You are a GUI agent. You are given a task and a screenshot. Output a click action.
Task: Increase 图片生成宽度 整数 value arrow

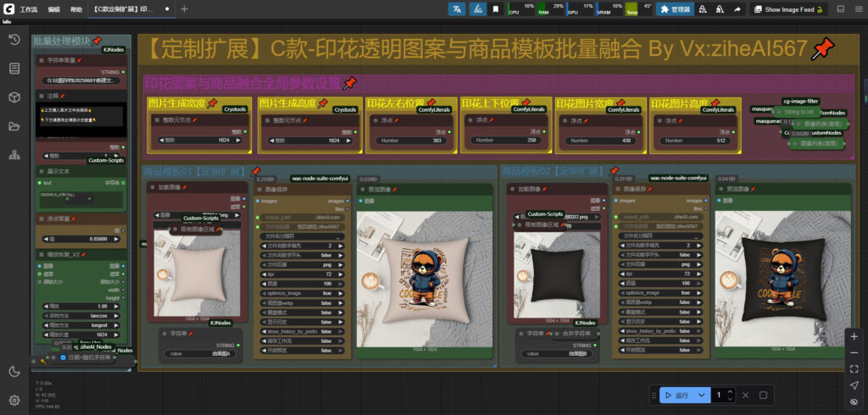tap(238, 141)
